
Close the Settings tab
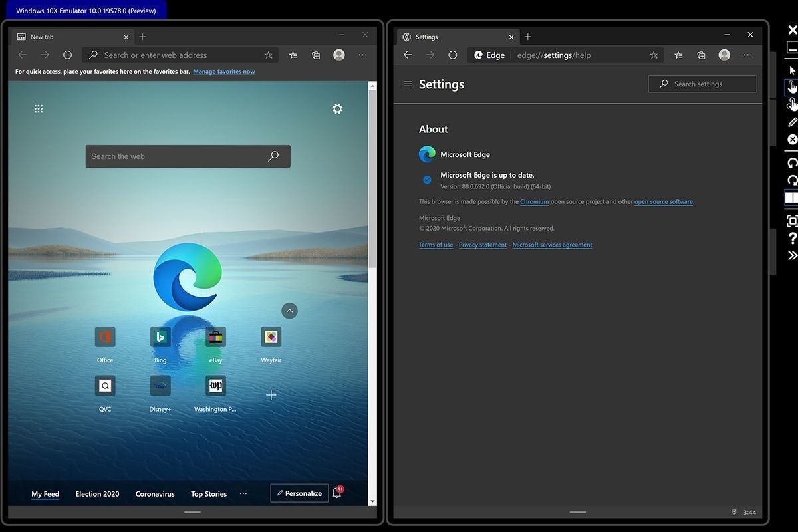coord(511,37)
